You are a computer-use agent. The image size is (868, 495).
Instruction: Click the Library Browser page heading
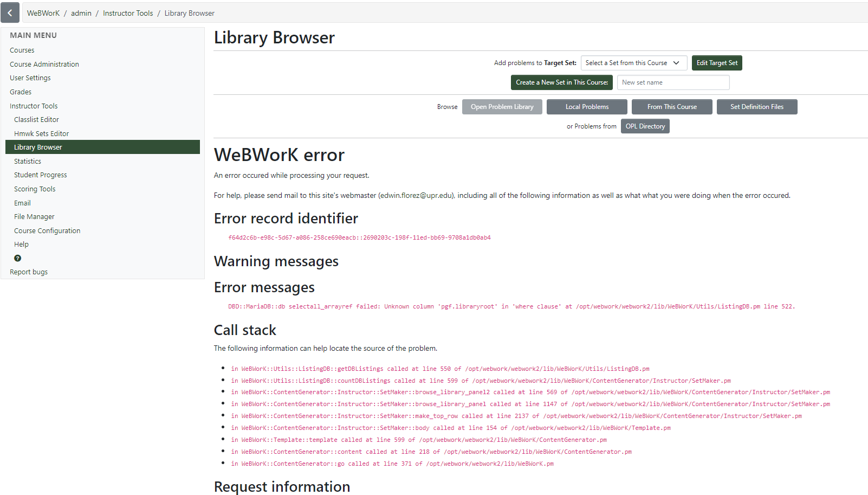(274, 37)
